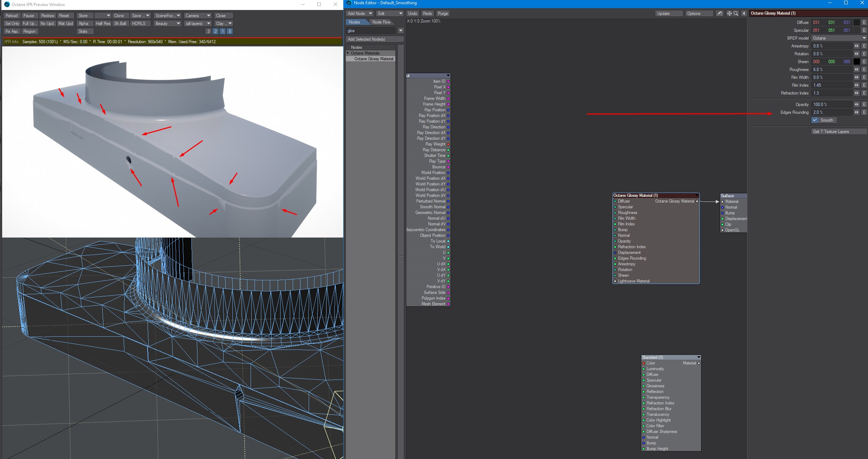868x459 pixels.
Task: Click the pen/tidy nodes icon beside Options
Action: point(720,14)
